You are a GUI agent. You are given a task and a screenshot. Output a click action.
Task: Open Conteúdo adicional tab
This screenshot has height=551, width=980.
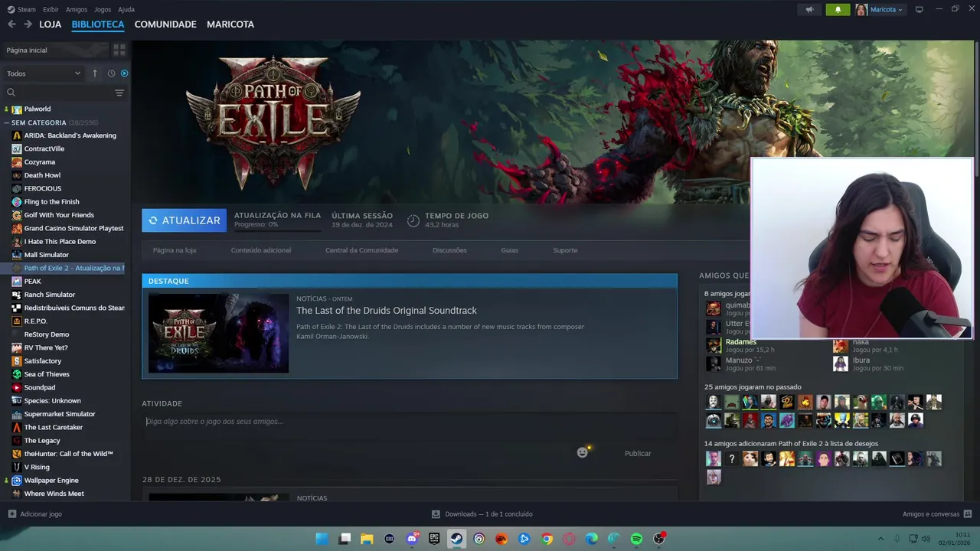[x=261, y=250]
